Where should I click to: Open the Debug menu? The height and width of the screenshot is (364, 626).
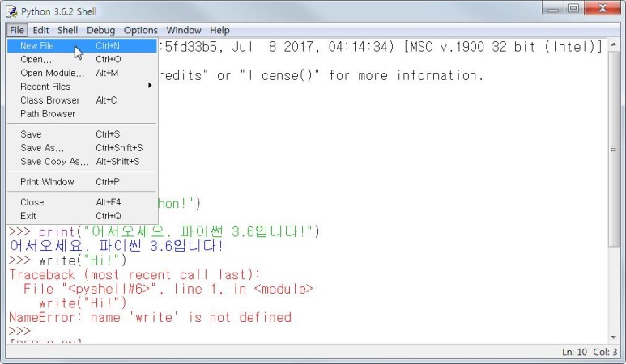(100, 30)
